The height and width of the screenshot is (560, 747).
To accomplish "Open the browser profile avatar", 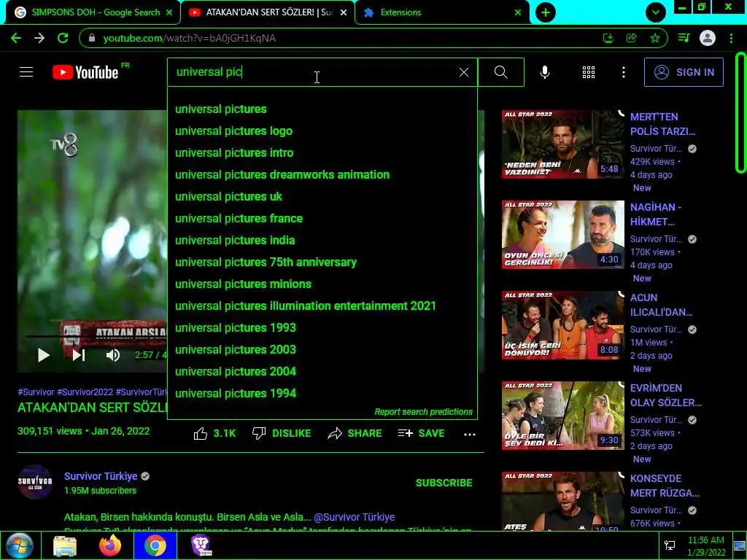I will (707, 38).
